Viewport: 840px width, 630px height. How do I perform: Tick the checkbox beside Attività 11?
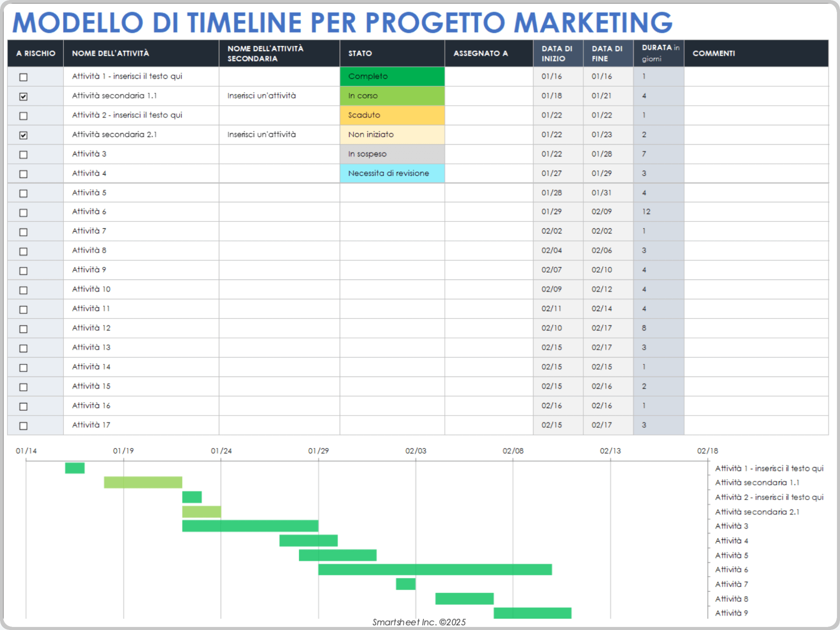(23, 310)
